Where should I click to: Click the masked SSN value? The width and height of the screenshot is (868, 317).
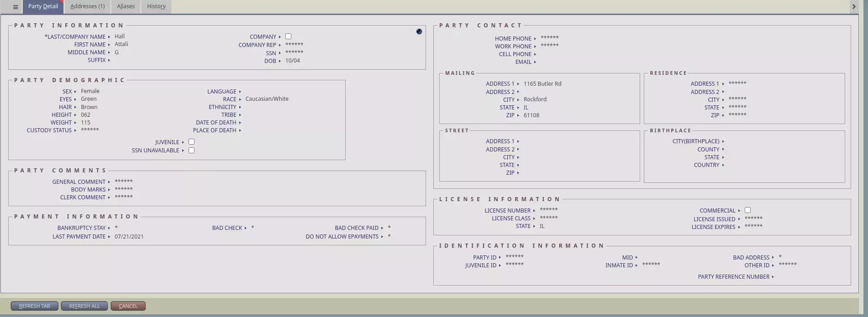click(x=294, y=52)
